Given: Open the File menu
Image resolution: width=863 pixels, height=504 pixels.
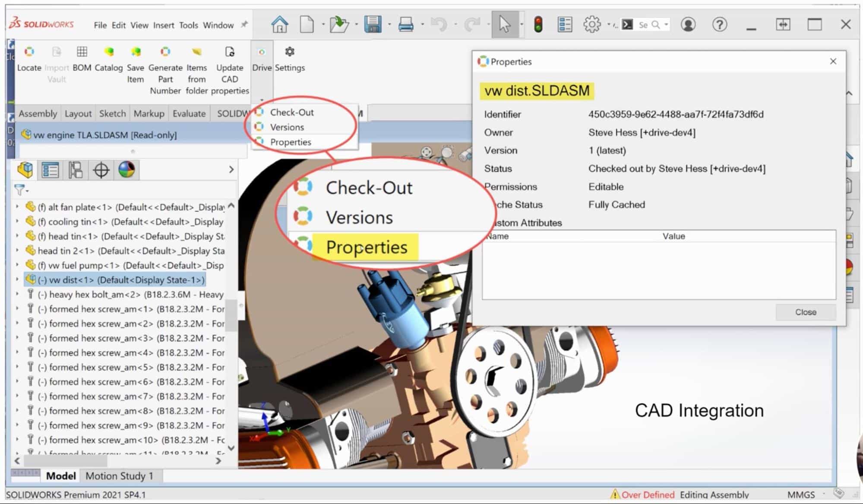Looking at the screenshot, I should [x=100, y=25].
